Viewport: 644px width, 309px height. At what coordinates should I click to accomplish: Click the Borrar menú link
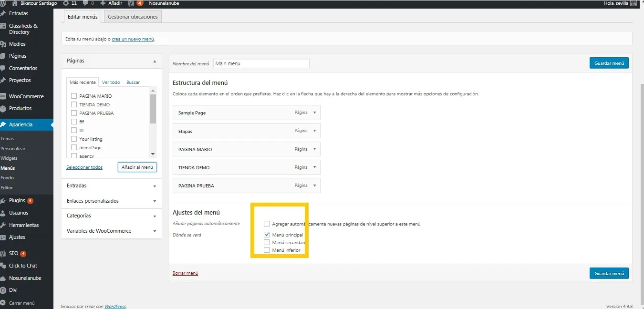[x=185, y=273]
